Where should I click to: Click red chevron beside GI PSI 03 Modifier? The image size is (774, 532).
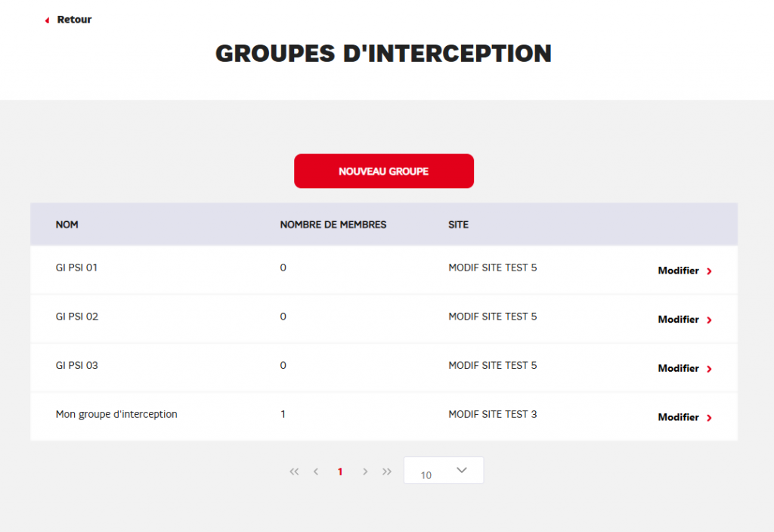(x=709, y=369)
